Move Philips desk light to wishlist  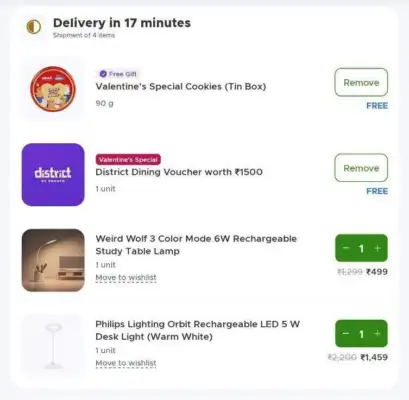126,363
